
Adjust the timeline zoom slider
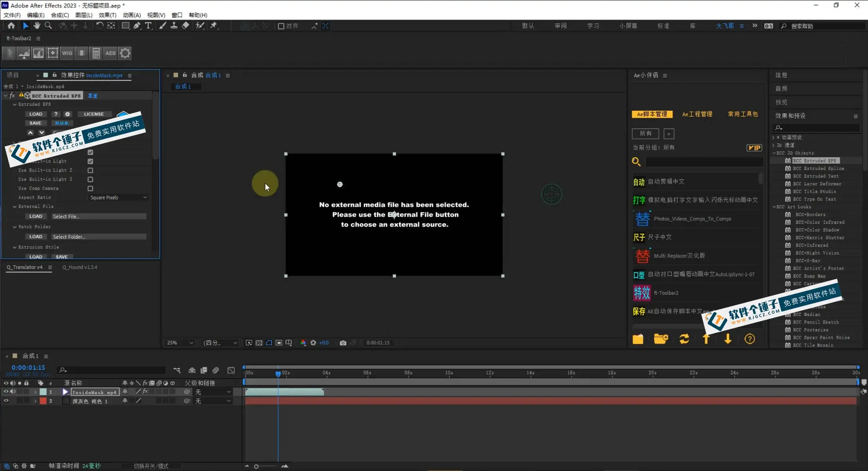coord(256,466)
